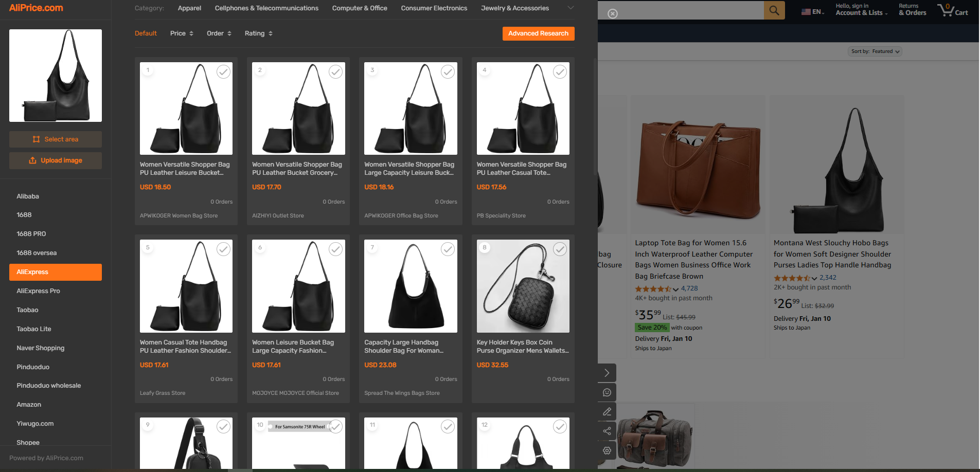The image size is (980, 472).
Task: Select the Apparel category
Action: pos(189,8)
